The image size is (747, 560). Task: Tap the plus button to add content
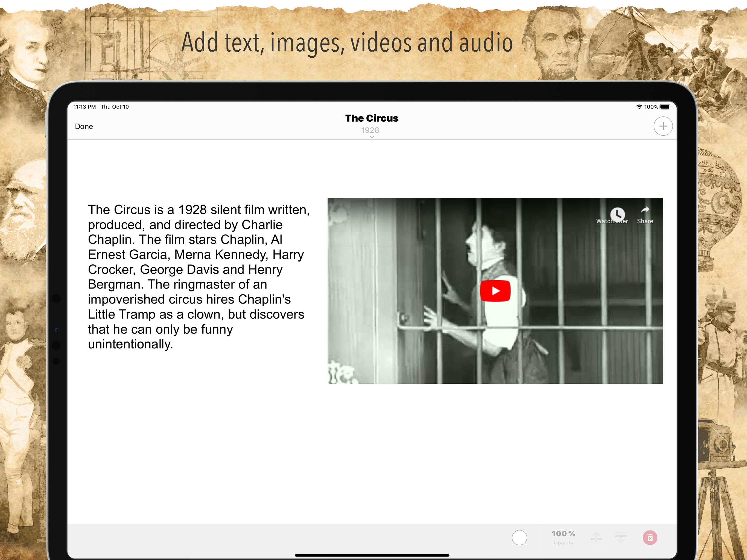[663, 126]
